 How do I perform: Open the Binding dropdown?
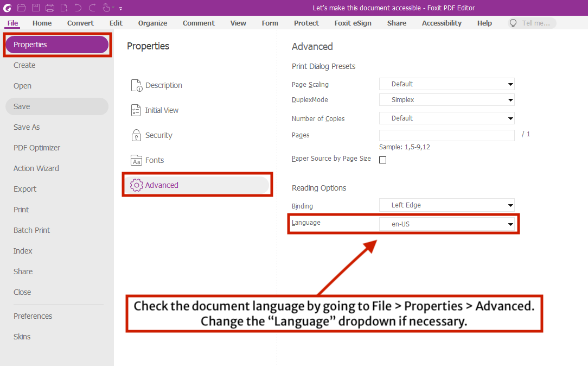[x=446, y=205]
